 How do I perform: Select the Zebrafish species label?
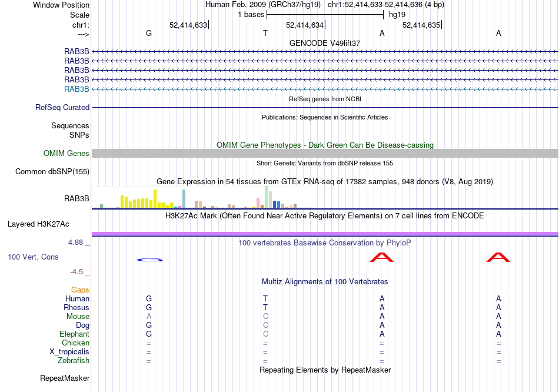(74, 361)
